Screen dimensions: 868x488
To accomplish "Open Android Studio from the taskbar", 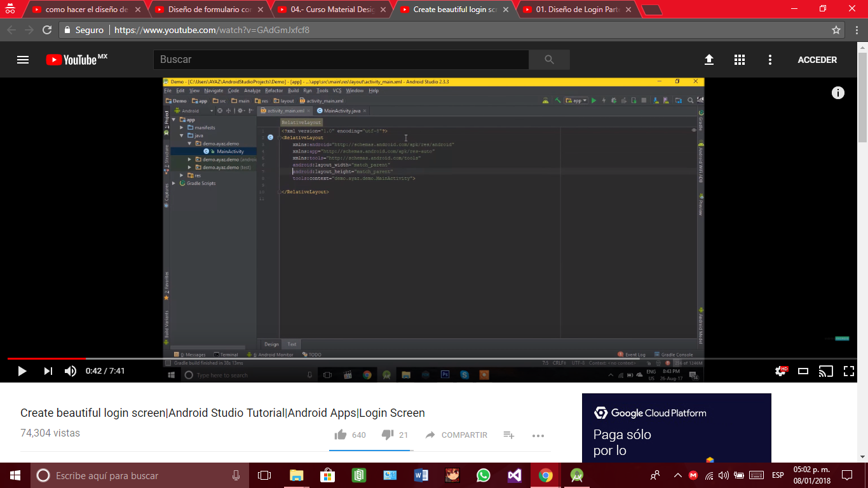I will pyautogui.click(x=577, y=475).
